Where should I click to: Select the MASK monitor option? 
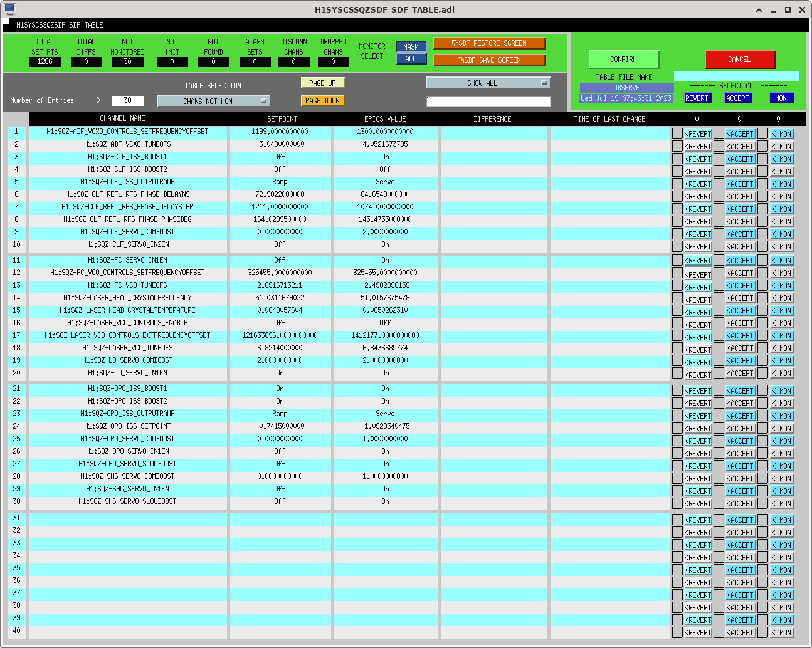(411, 47)
